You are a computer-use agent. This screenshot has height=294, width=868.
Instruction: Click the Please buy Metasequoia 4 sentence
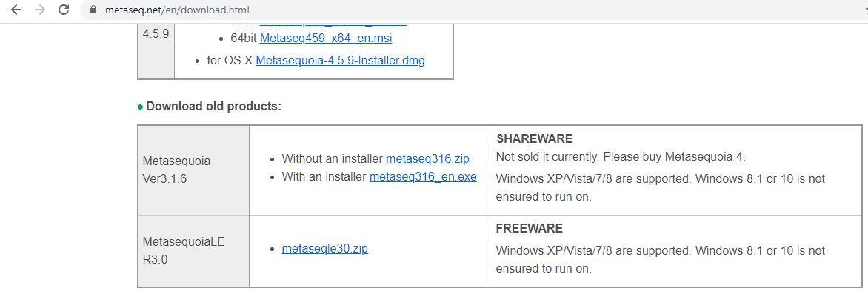pos(674,157)
